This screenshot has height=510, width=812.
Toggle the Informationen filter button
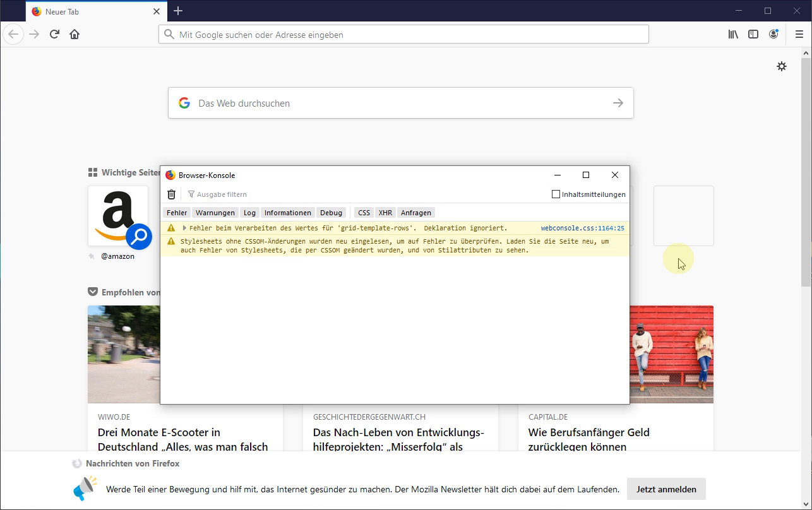click(x=288, y=213)
